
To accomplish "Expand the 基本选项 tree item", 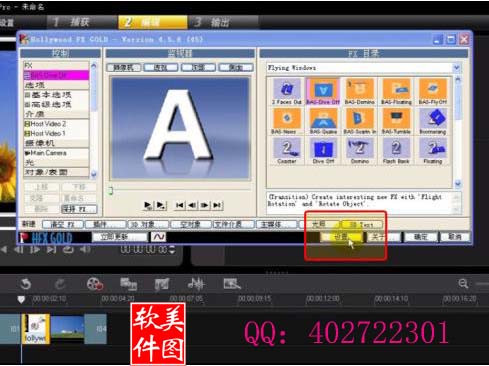I will coord(48,95).
